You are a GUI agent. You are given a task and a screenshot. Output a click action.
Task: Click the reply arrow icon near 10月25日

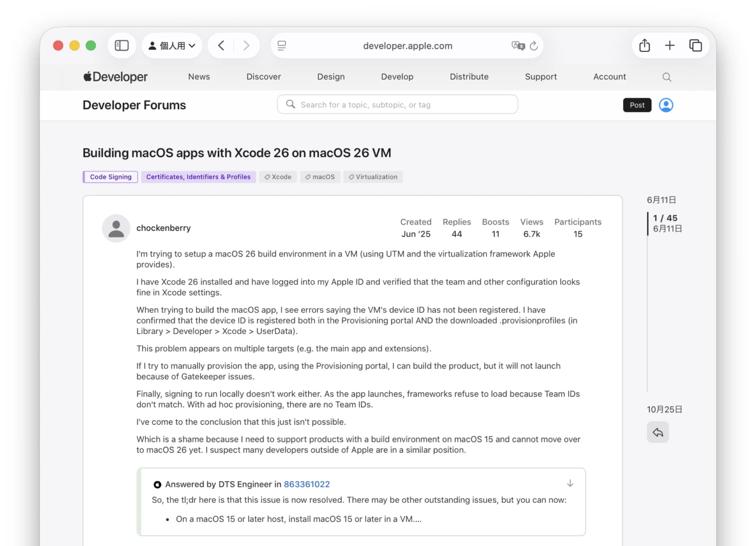[658, 432]
